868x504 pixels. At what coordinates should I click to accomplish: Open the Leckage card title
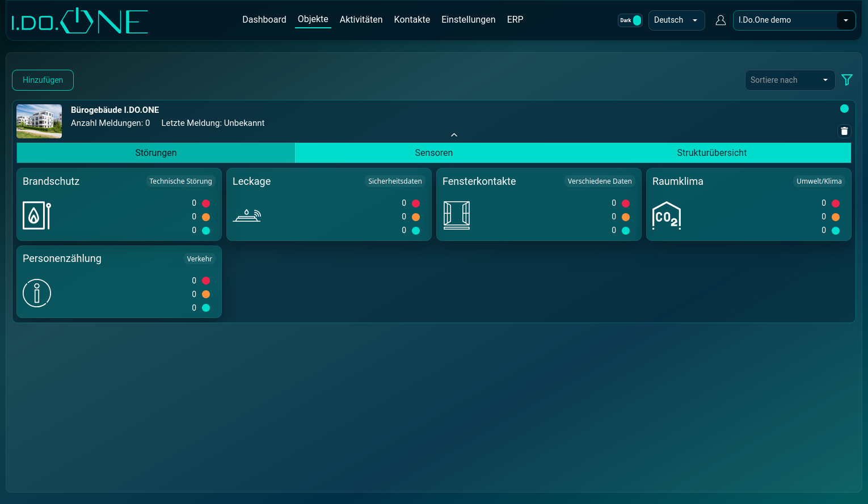[252, 181]
